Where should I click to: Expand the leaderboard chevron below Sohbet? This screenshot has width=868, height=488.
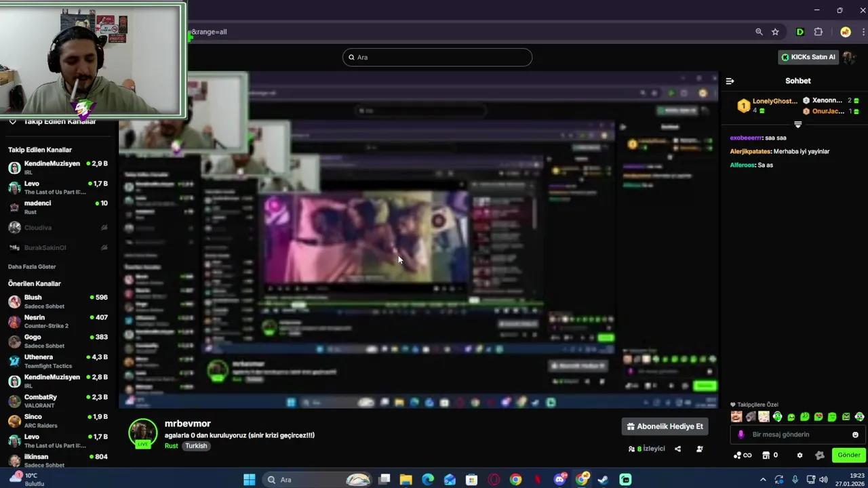(x=797, y=125)
